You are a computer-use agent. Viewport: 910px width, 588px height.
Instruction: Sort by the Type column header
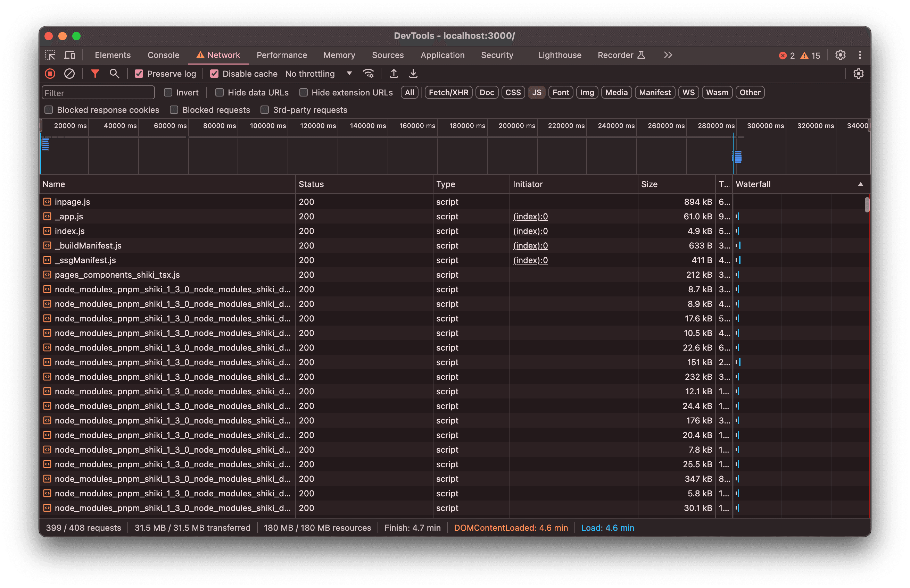[x=471, y=184]
